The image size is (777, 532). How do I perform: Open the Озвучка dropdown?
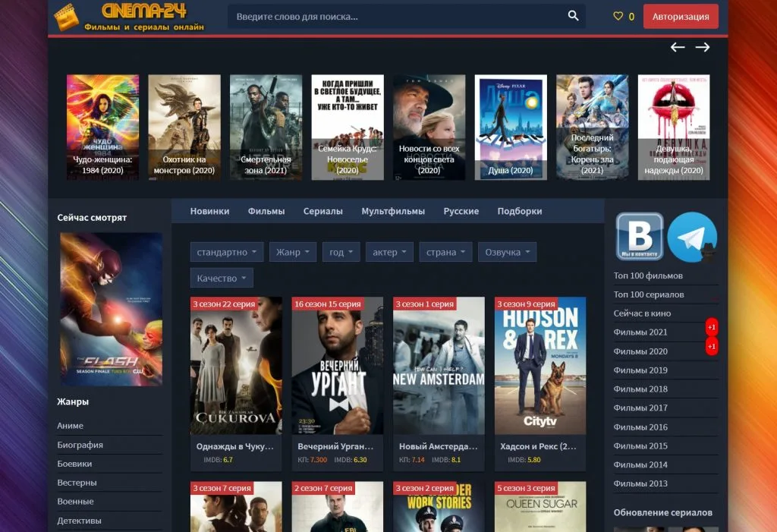[507, 251]
